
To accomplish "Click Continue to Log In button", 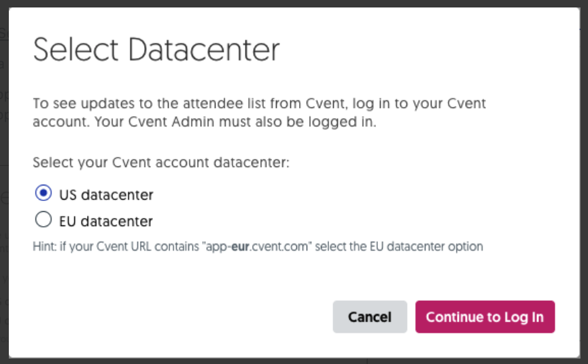I will [x=485, y=317].
